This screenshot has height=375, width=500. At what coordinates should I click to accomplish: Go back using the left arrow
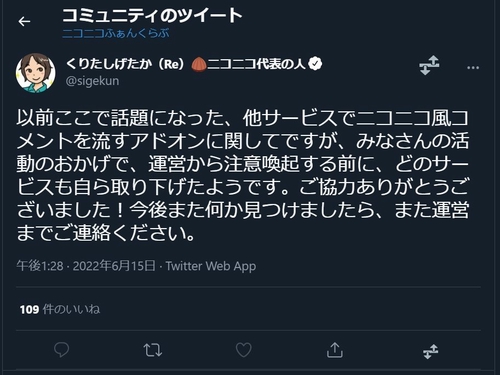[x=24, y=22]
